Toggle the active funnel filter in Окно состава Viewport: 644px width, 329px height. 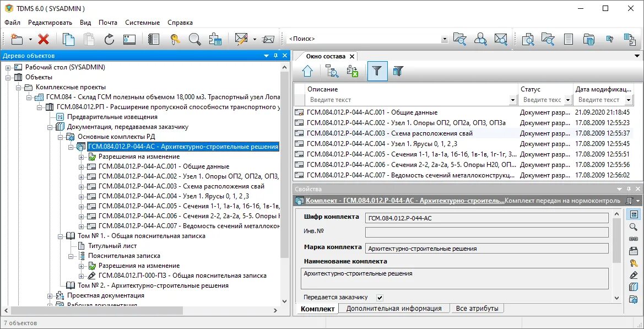click(x=377, y=71)
